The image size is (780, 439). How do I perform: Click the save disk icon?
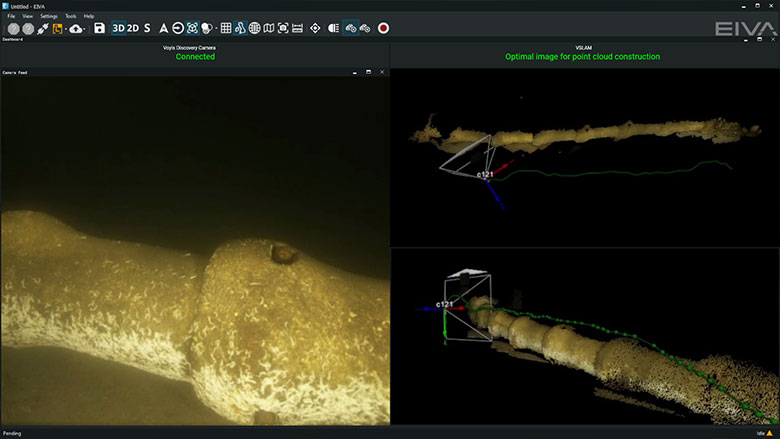[x=99, y=28]
